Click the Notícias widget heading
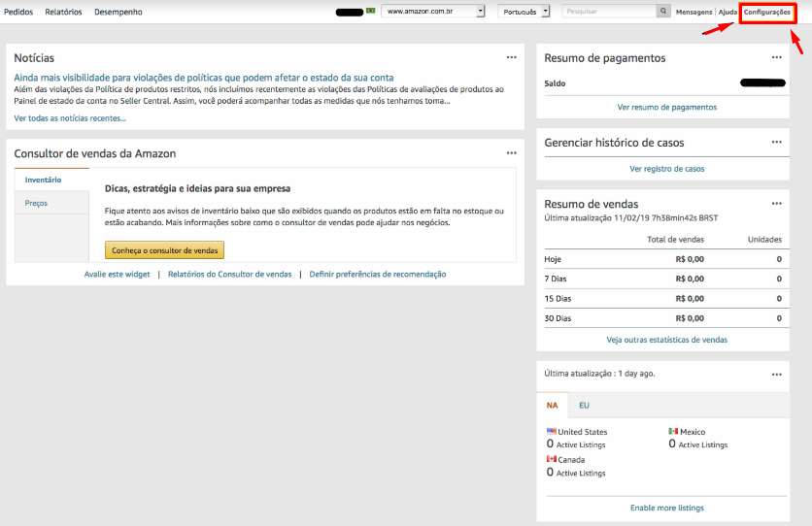Image resolution: width=812 pixels, height=526 pixels. (34, 58)
